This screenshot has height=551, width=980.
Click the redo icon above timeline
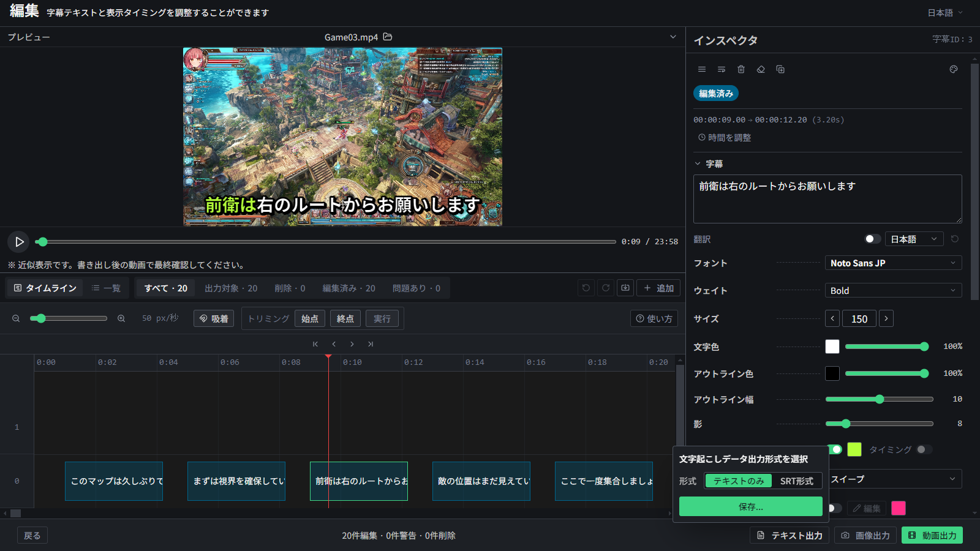(x=606, y=288)
